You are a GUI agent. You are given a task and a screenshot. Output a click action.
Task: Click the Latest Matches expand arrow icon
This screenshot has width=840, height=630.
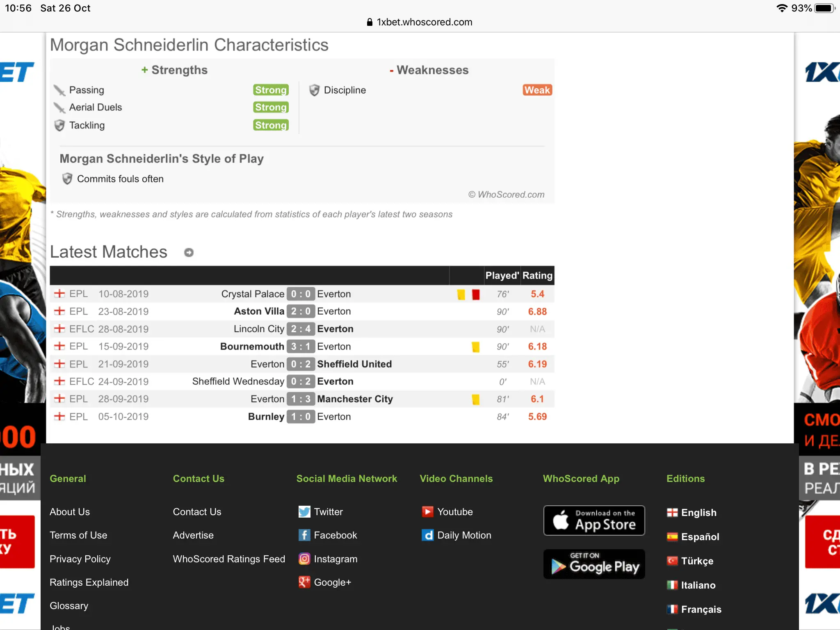click(189, 252)
